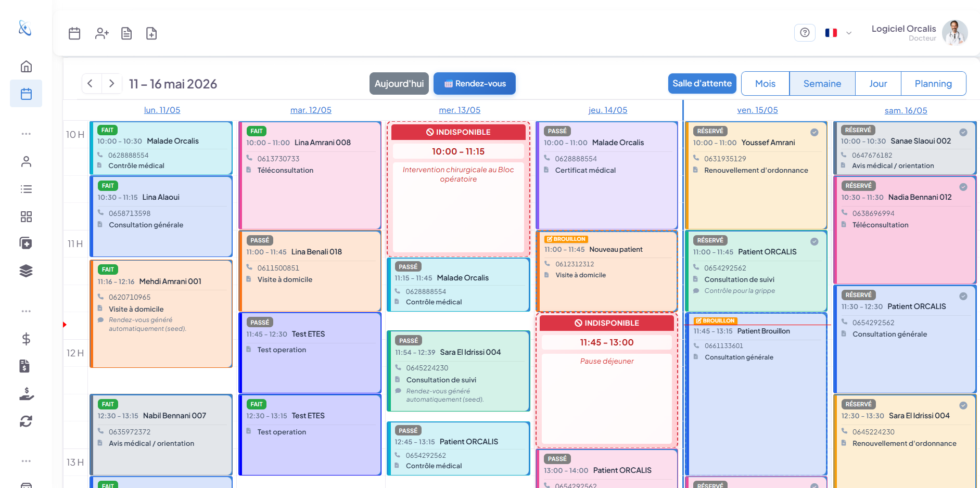Open the document icon in top toolbar
Viewport: 980px width, 488px height.
[x=126, y=33]
